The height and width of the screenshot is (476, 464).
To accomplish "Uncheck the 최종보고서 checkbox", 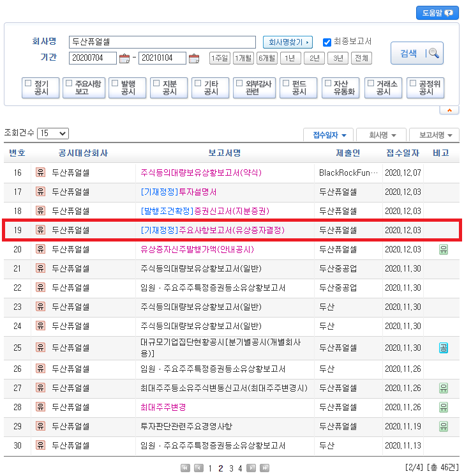I will [x=327, y=42].
